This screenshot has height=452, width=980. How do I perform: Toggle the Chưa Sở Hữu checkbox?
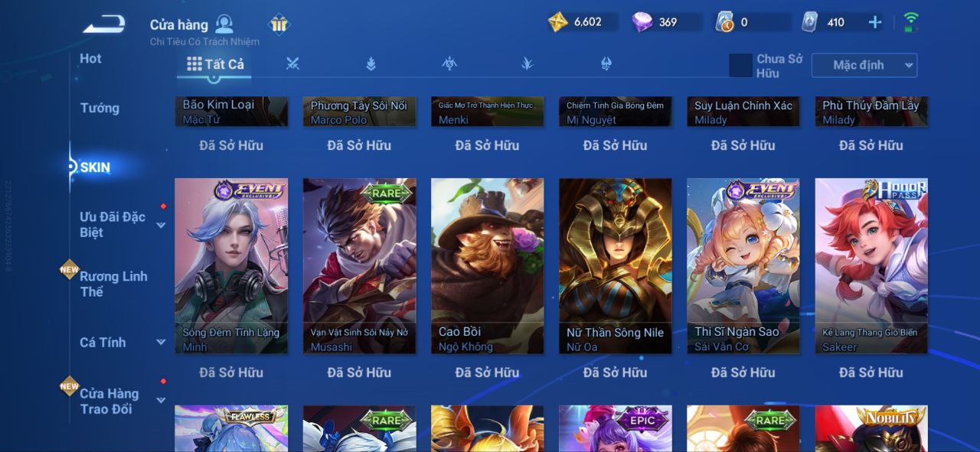pyautogui.click(x=741, y=66)
